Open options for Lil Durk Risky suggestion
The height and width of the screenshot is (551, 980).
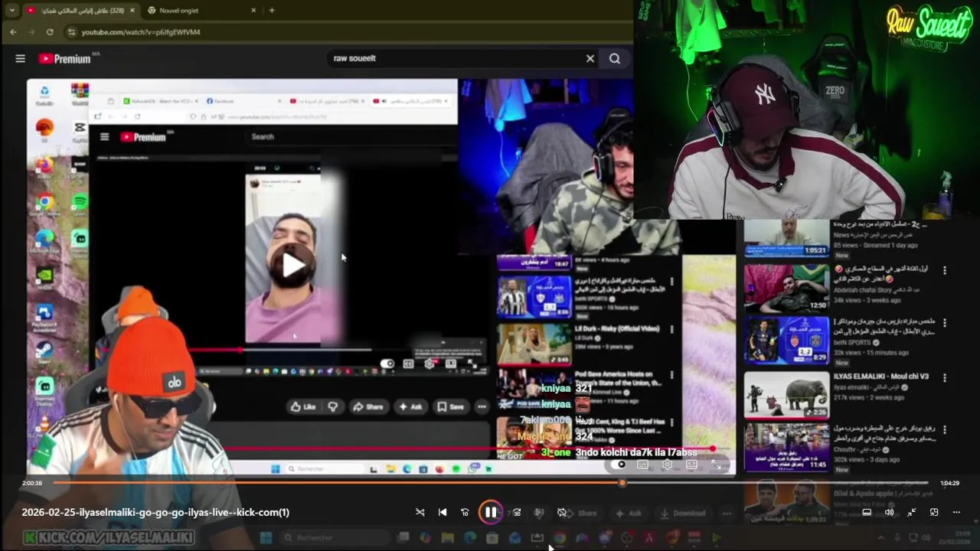pyautogui.click(x=672, y=329)
